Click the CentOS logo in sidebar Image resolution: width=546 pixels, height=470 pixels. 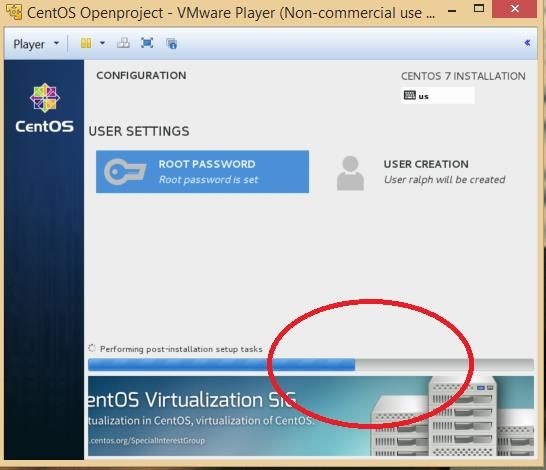45,108
